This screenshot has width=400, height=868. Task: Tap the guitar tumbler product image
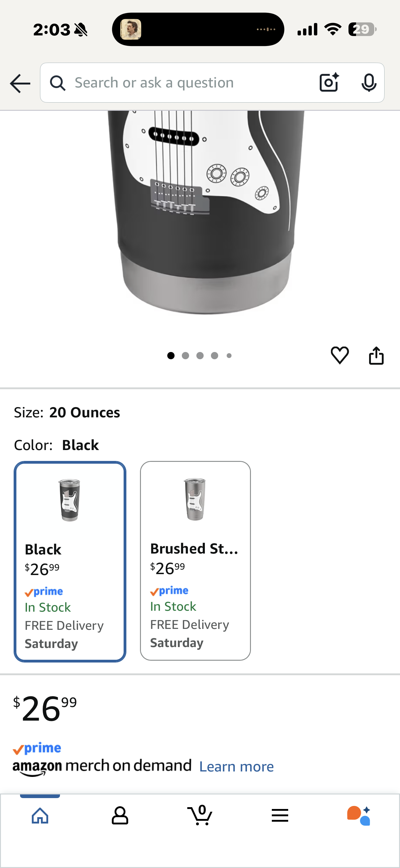tap(206, 212)
